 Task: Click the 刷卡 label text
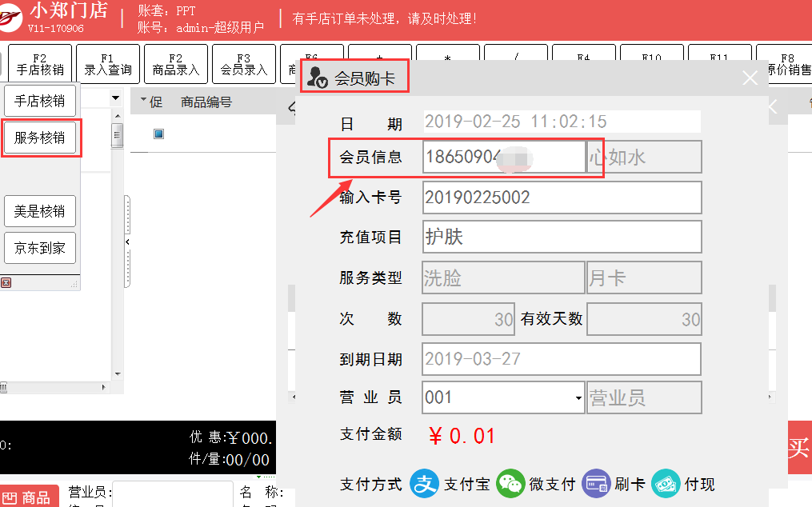coord(630,485)
